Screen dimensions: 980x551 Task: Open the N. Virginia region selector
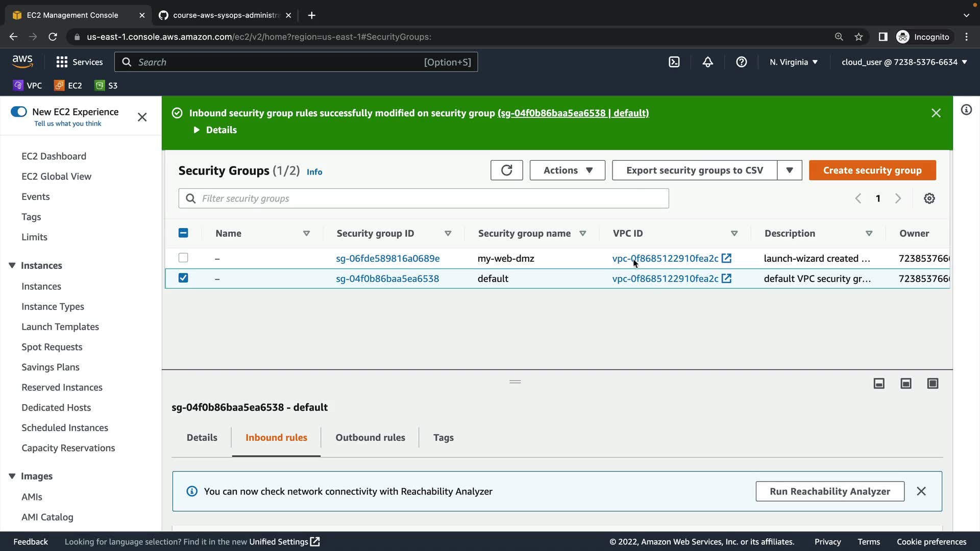pyautogui.click(x=794, y=62)
